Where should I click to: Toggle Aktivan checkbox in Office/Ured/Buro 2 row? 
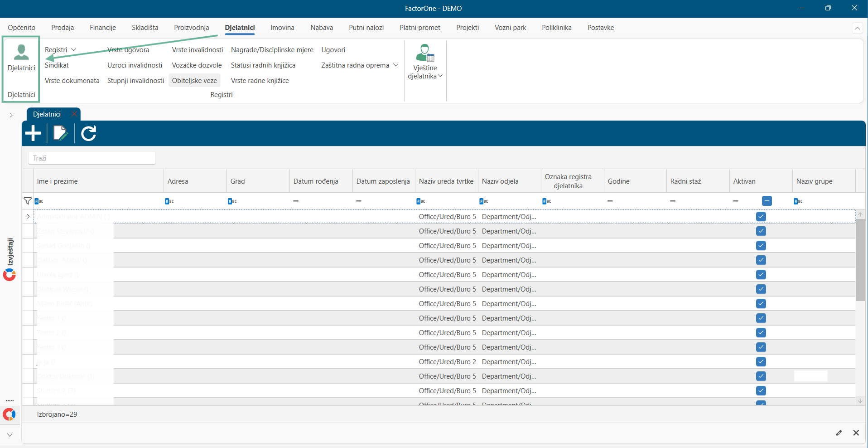[x=761, y=362]
